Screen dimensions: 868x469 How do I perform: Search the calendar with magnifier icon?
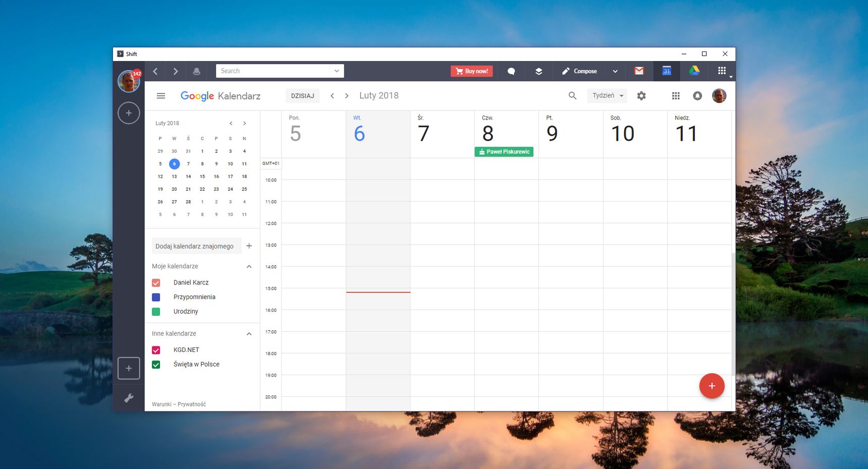tap(572, 96)
